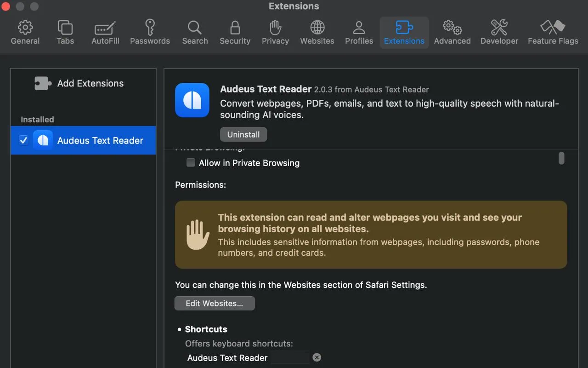Open the Advanced settings pane

pos(452,32)
